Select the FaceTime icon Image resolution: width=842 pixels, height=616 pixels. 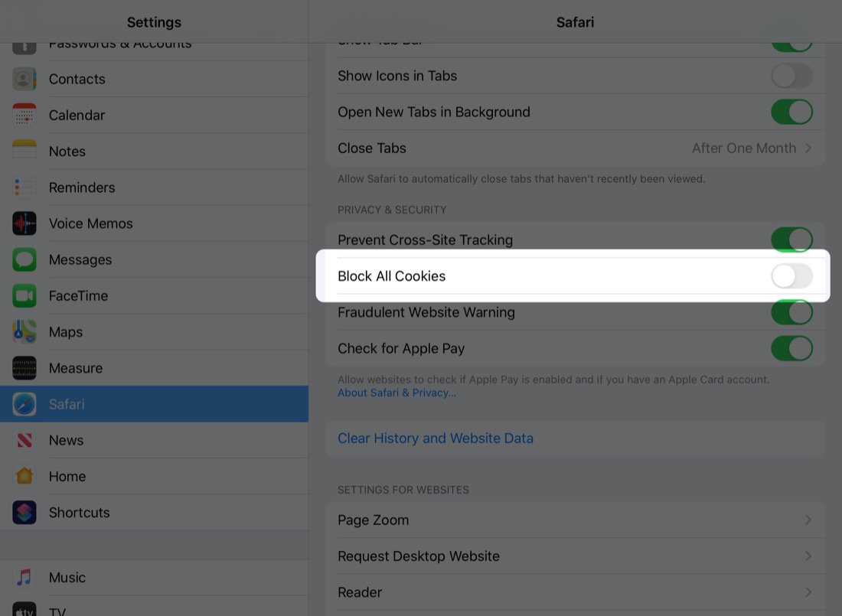pos(24,295)
